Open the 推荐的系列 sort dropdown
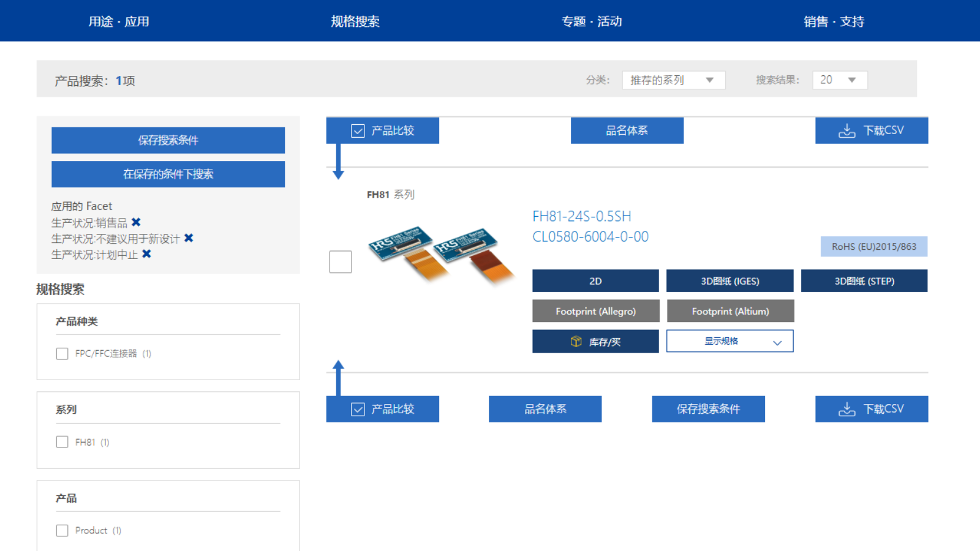The width and height of the screenshot is (980, 551). pos(673,80)
